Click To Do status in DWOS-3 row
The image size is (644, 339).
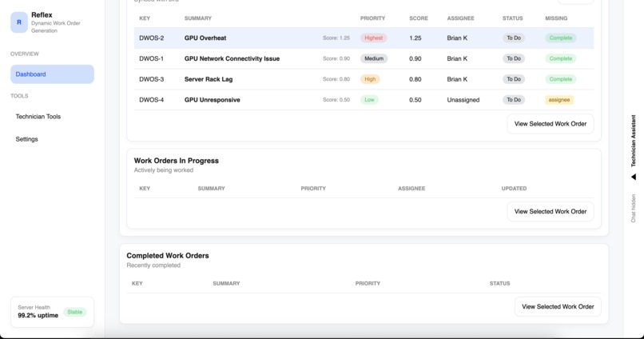click(514, 79)
